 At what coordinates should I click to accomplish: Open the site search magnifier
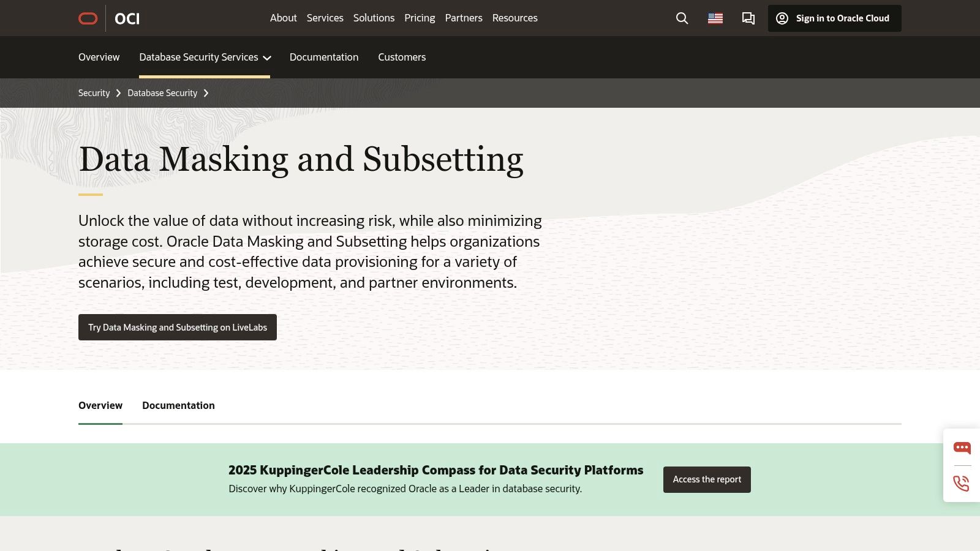click(x=681, y=18)
